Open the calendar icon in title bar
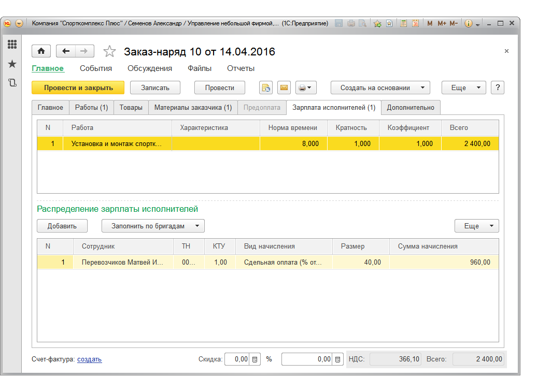The height and width of the screenshot is (392, 537). (x=415, y=23)
